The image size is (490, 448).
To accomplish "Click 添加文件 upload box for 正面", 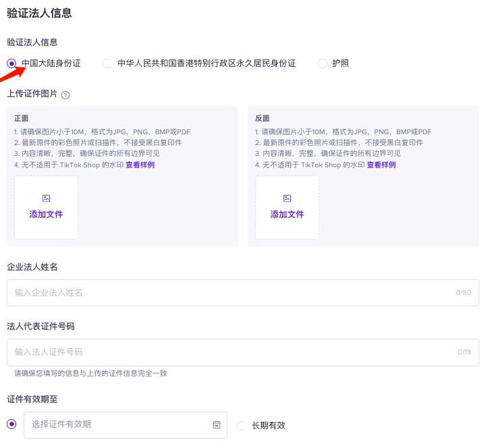I will (x=47, y=208).
